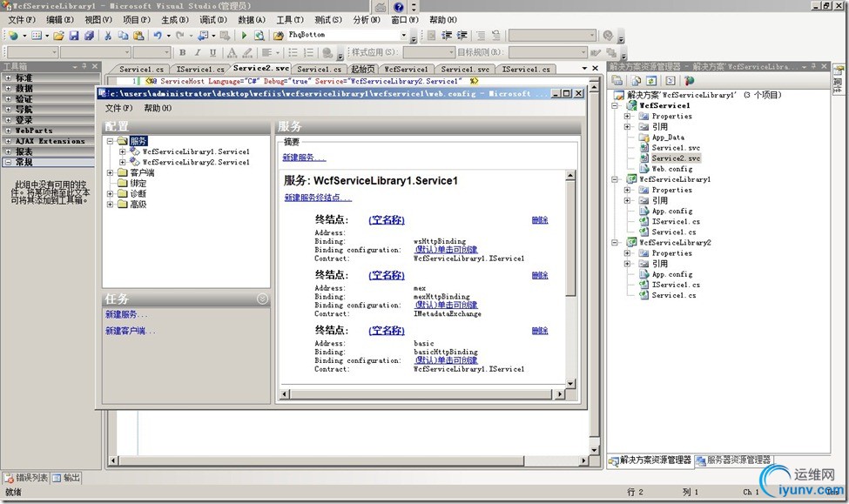Collapse the 服务 node in configuration tree
Image resolution: width=849 pixels, height=504 pixels.
tap(111, 141)
